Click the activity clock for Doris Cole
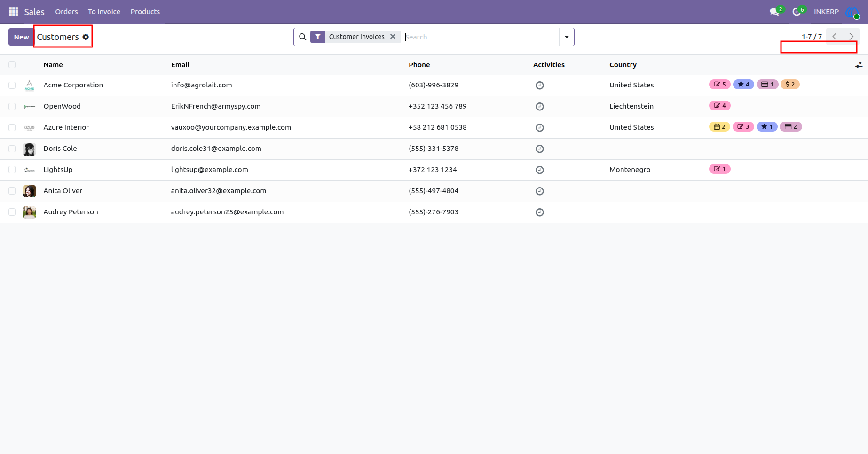The height and width of the screenshot is (454, 868). (x=540, y=149)
